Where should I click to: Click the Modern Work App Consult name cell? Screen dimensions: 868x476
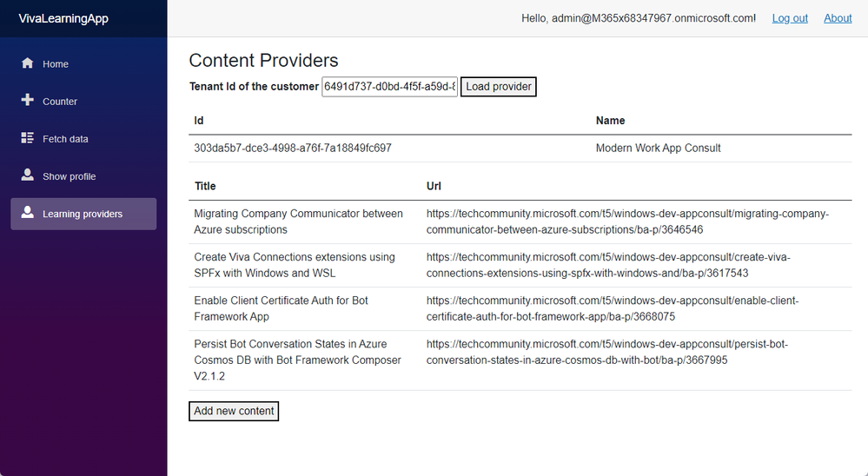[659, 148]
